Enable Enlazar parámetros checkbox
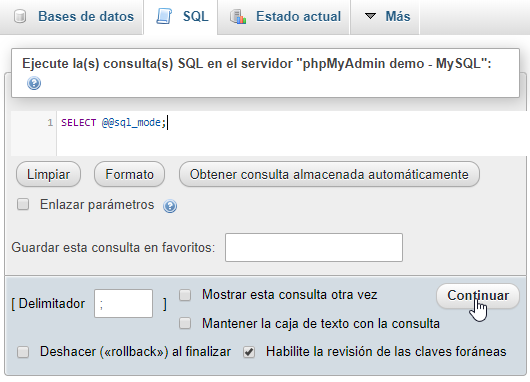This screenshot has height=382, width=530. [23, 204]
